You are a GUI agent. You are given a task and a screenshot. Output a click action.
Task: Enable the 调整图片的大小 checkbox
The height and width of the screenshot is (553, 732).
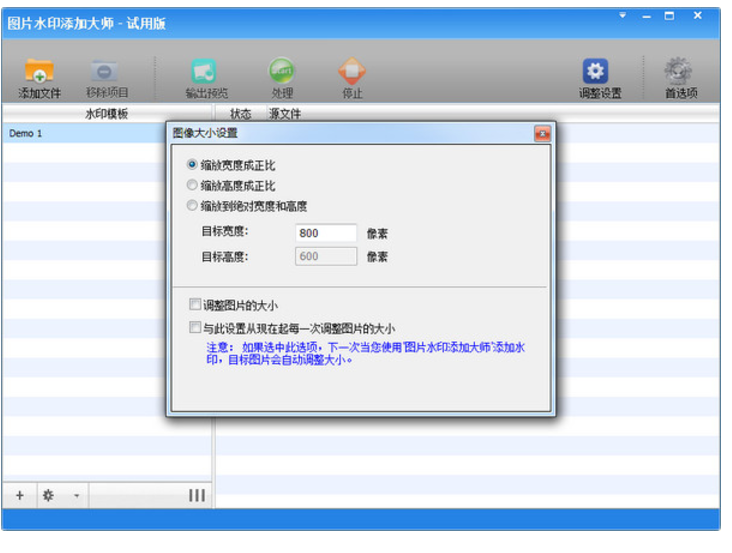[194, 305]
